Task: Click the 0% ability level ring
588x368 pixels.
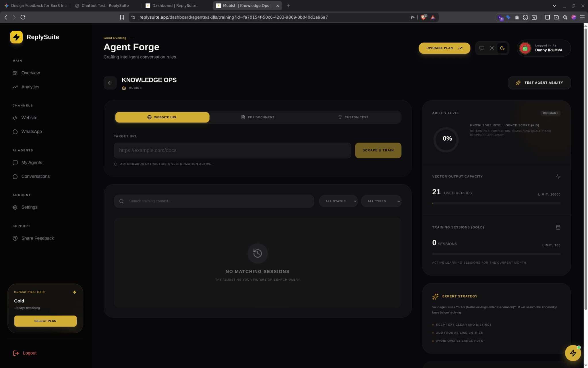Action: pyautogui.click(x=446, y=139)
